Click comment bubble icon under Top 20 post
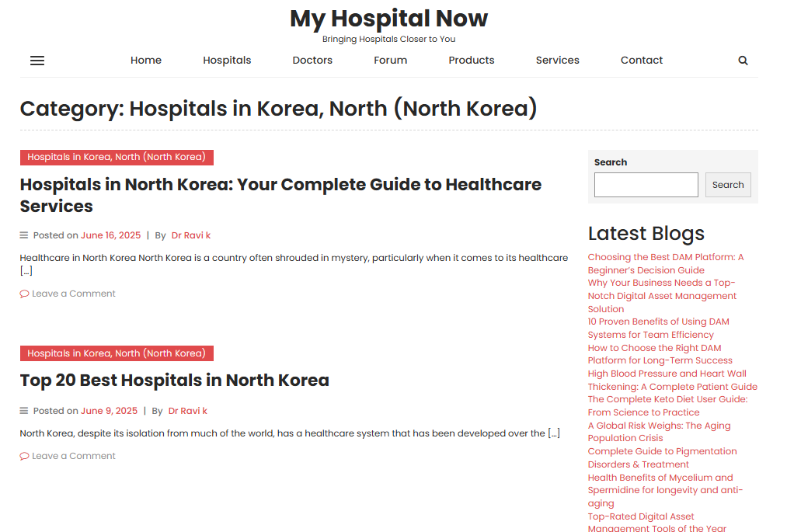The width and height of the screenshot is (787, 532). tap(24, 456)
